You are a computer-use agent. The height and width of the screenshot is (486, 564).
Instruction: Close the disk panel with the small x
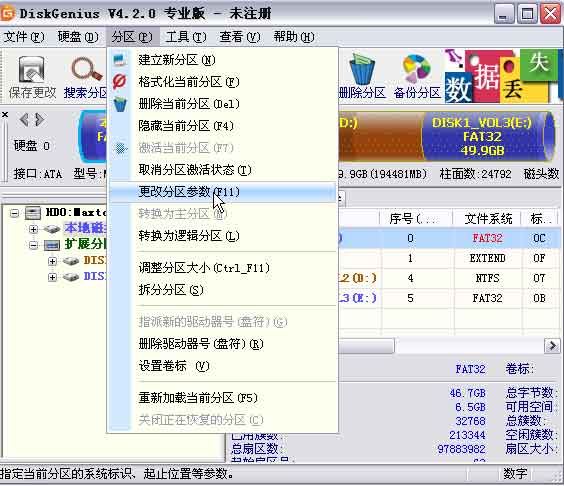click(5, 115)
